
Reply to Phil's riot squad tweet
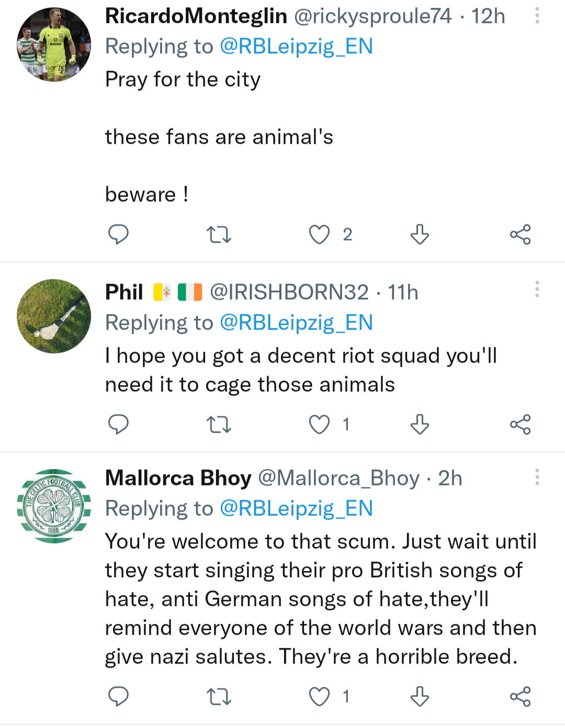[118, 424]
